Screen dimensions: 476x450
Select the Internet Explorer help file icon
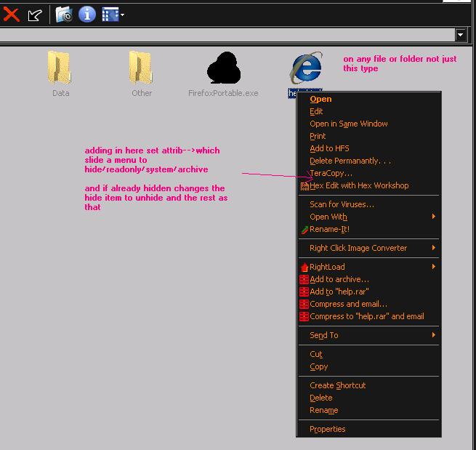pyautogui.click(x=305, y=68)
